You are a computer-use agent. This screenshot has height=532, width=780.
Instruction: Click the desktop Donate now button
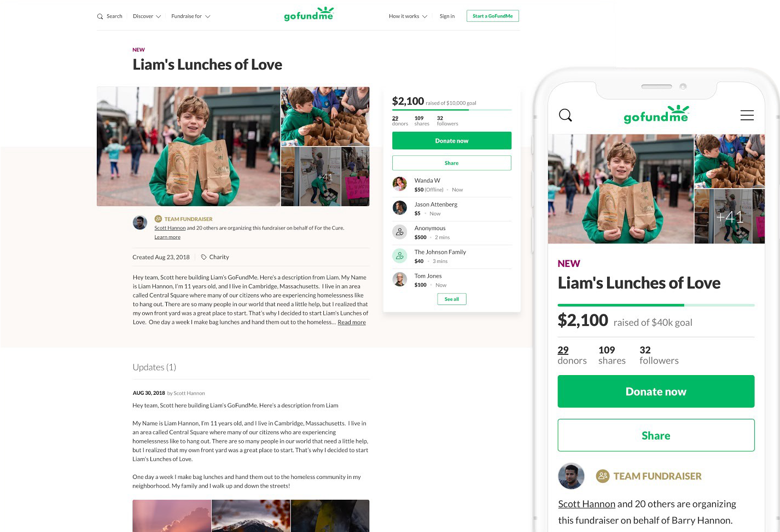click(452, 141)
